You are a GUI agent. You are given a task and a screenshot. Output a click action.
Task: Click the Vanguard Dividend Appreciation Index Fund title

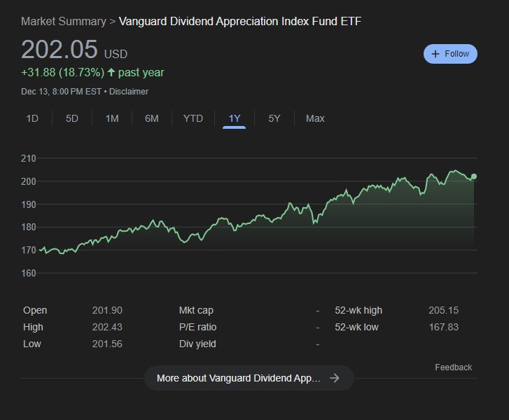(x=240, y=22)
